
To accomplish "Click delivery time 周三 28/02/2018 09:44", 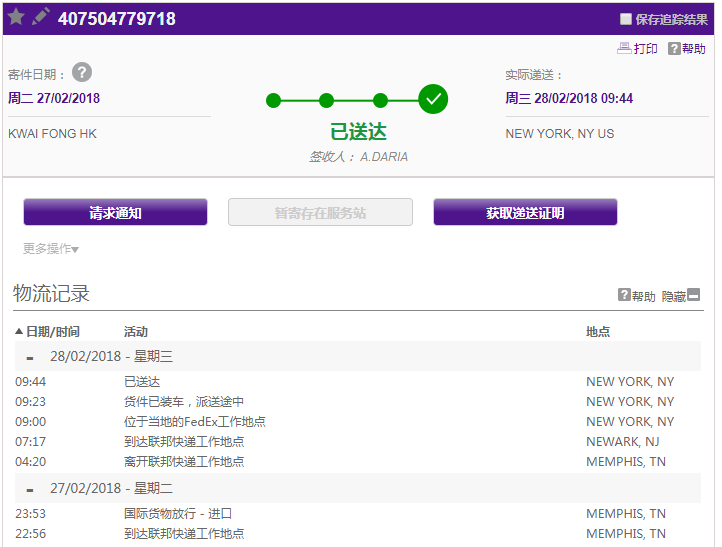I will coord(569,98).
